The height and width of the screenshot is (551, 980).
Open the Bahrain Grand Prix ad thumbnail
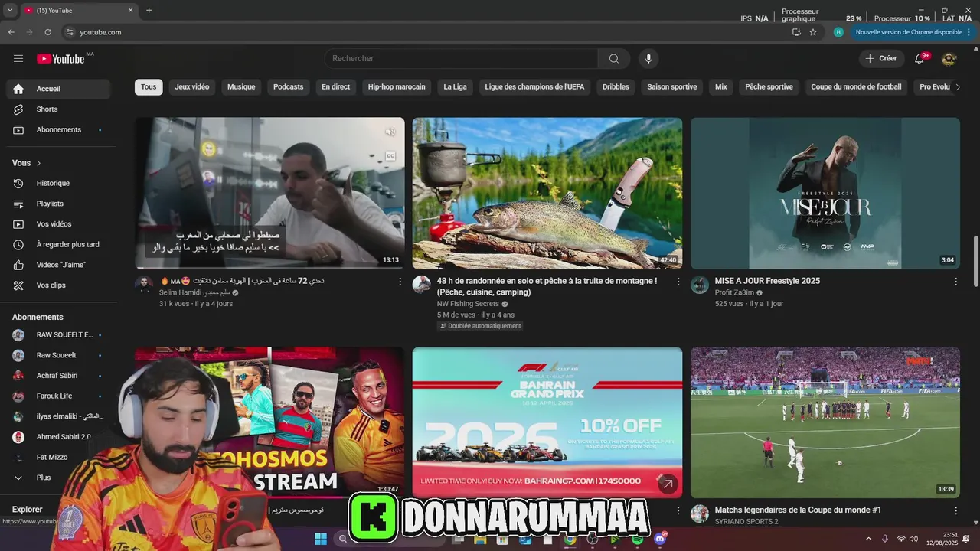point(547,422)
